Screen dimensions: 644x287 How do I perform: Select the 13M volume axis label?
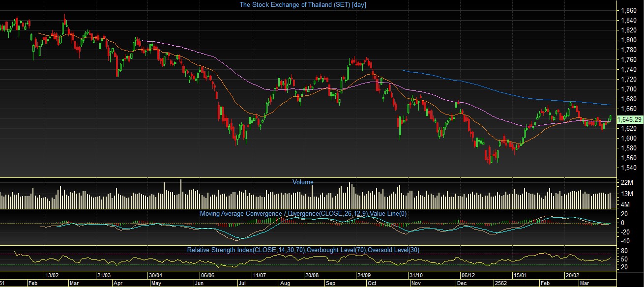click(627, 194)
